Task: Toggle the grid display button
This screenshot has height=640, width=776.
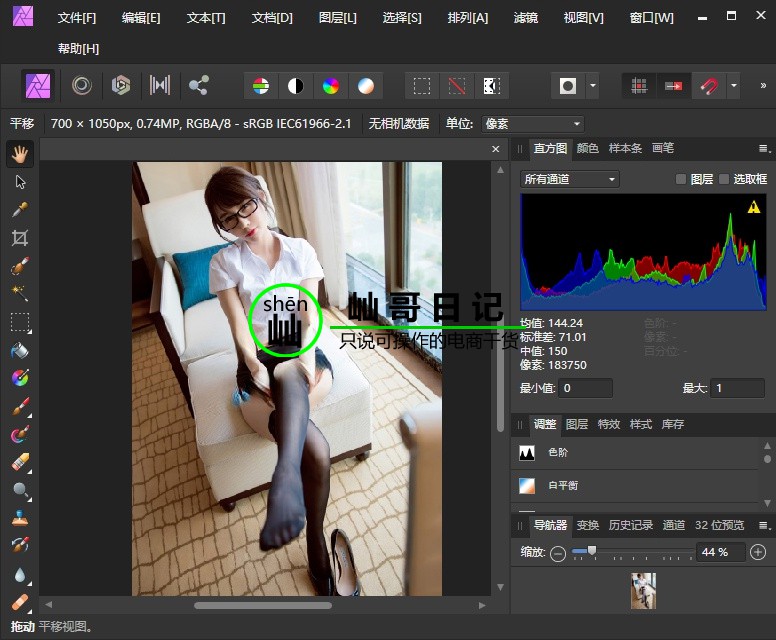Action: [639, 86]
